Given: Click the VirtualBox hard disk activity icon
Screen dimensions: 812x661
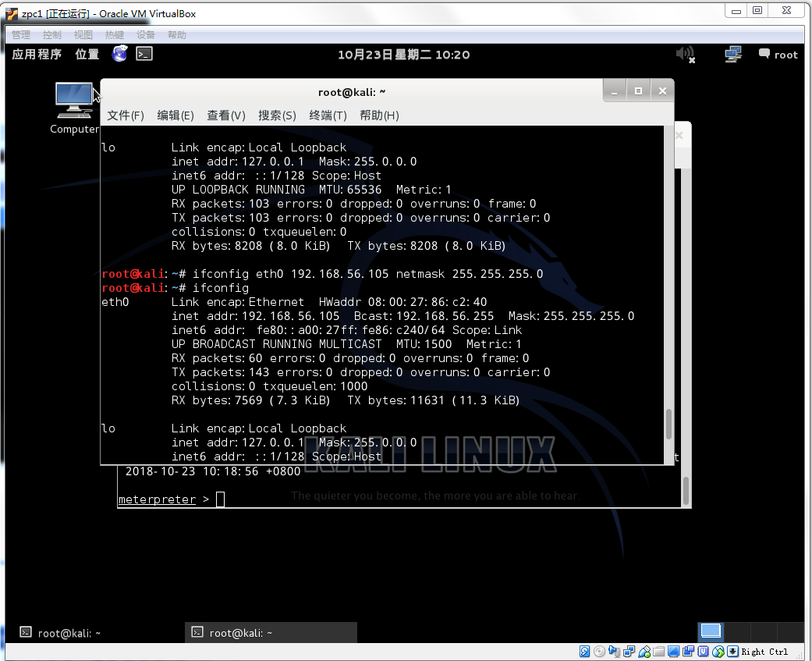Looking at the screenshot, I should click(585, 651).
